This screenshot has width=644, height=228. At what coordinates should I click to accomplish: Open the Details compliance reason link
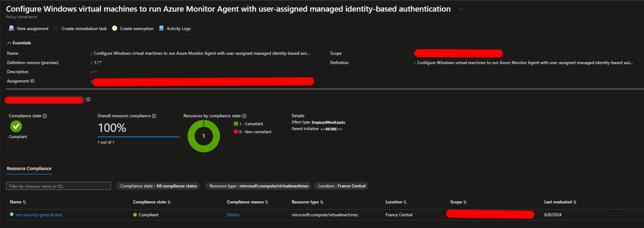[x=233, y=215]
